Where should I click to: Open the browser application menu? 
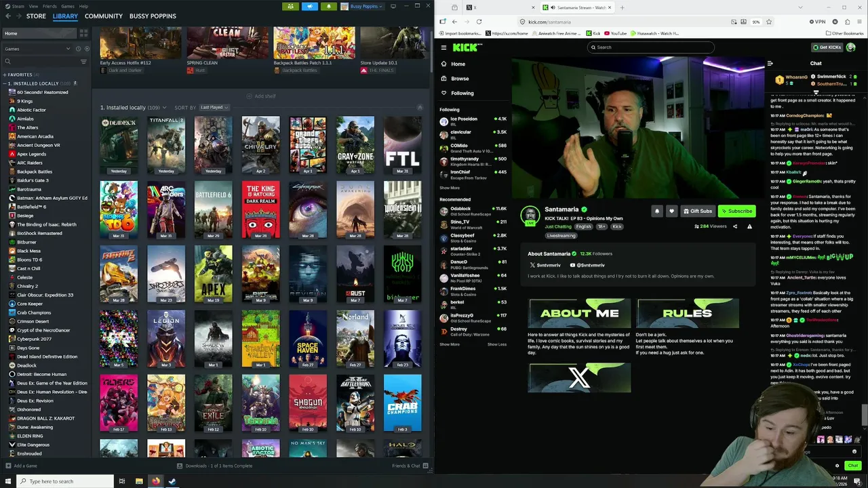pyautogui.click(x=860, y=22)
